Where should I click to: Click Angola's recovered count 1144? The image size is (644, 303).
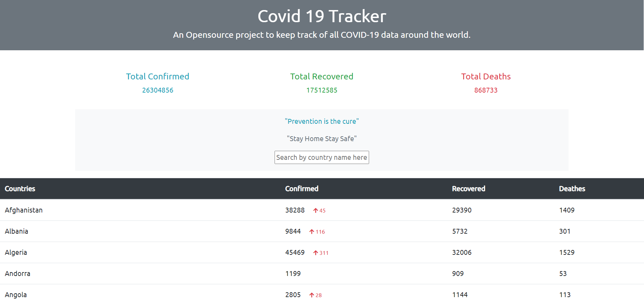click(x=460, y=295)
